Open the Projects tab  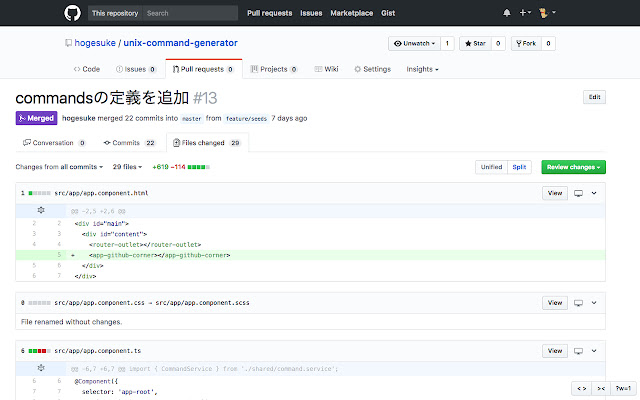tap(273, 69)
